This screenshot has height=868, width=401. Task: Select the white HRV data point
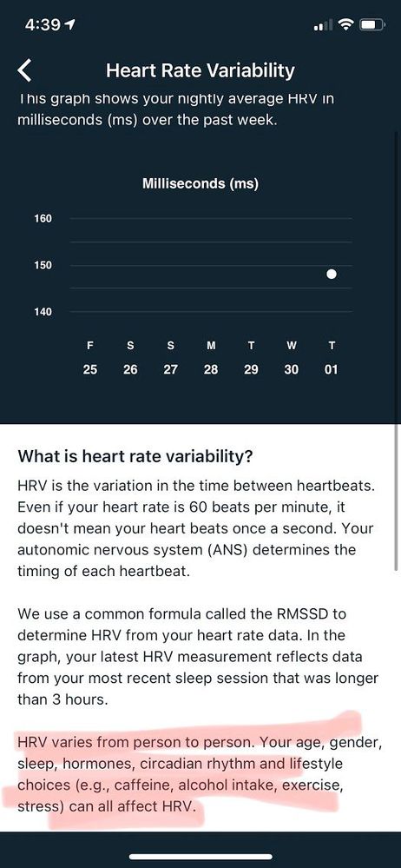click(332, 274)
